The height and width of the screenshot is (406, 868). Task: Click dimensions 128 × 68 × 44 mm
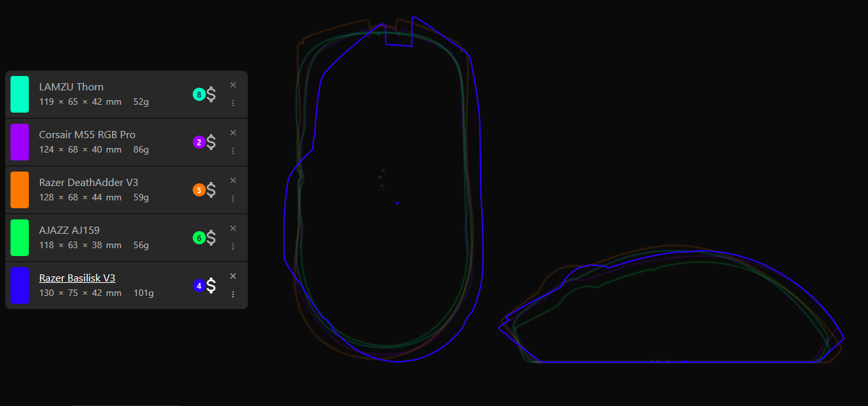pos(81,197)
